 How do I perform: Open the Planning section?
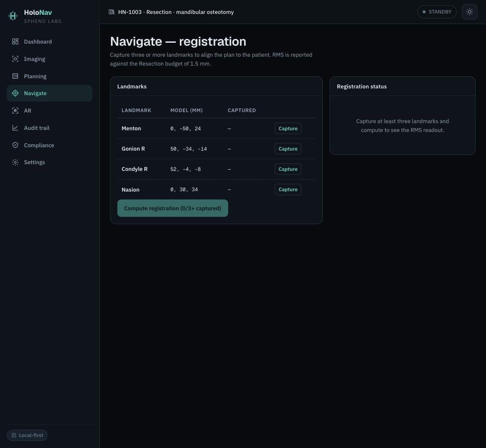click(x=50, y=76)
